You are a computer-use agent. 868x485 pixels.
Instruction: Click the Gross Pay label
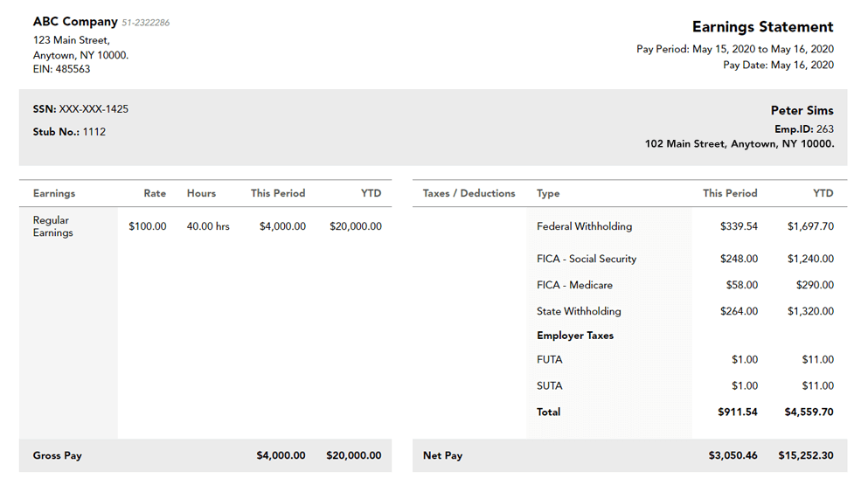point(58,455)
